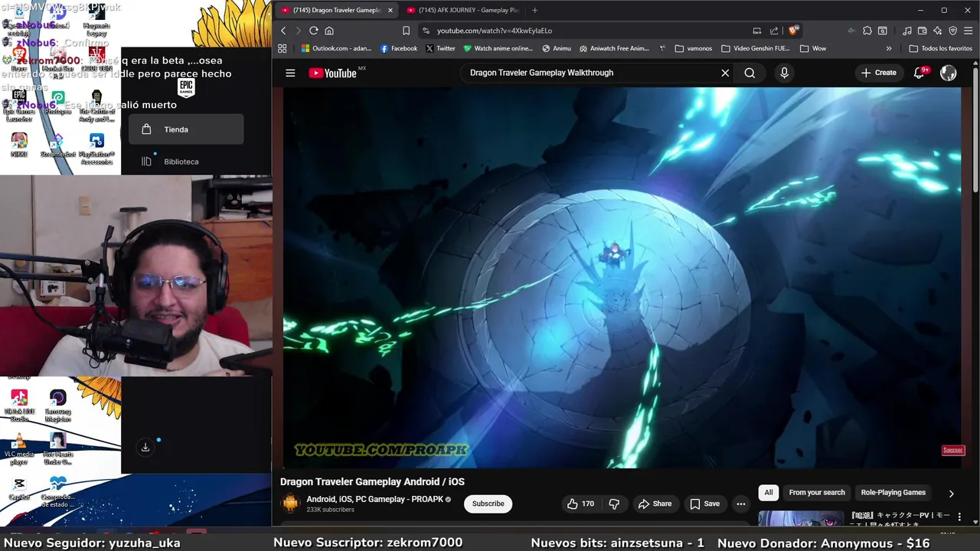
Task: Open the Facebook bookmark
Action: click(399, 48)
